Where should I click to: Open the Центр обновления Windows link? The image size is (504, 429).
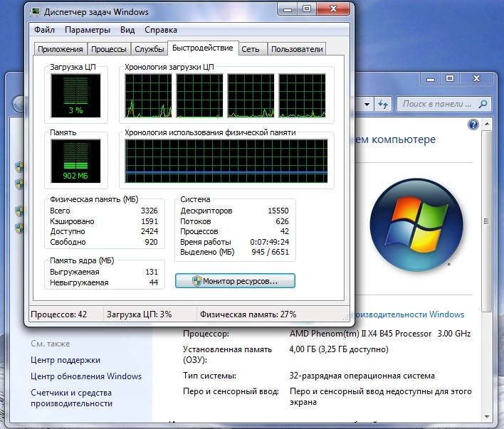86,376
